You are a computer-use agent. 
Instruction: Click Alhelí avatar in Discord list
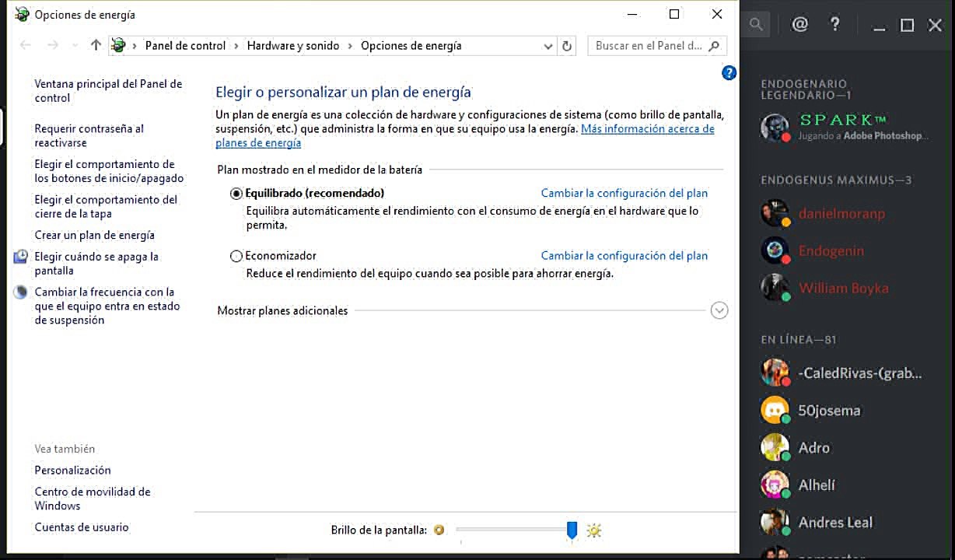775,485
